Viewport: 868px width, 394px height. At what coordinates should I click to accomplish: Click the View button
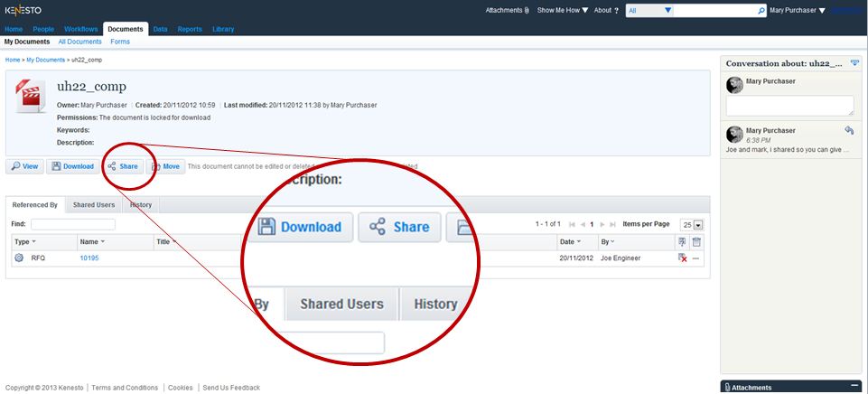click(24, 166)
